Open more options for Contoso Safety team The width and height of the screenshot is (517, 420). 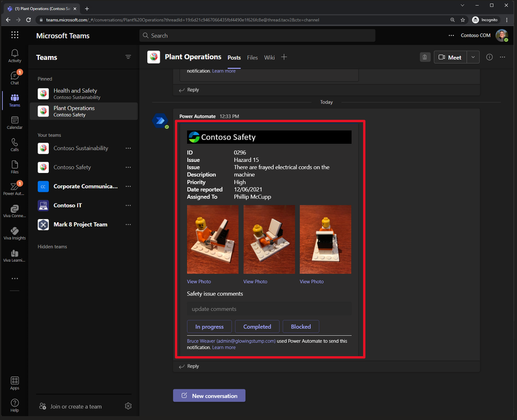pyautogui.click(x=128, y=167)
